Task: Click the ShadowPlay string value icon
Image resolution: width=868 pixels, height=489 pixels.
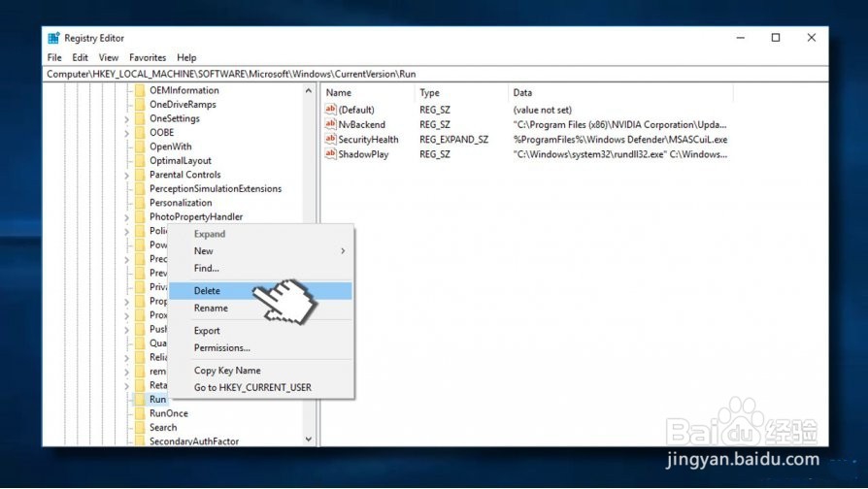Action: 330,154
